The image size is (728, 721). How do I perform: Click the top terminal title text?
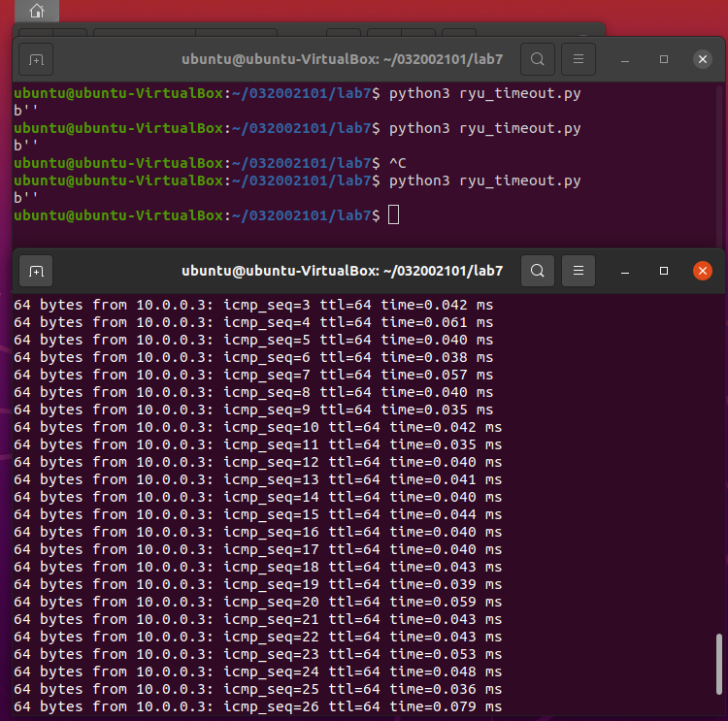tap(343, 59)
